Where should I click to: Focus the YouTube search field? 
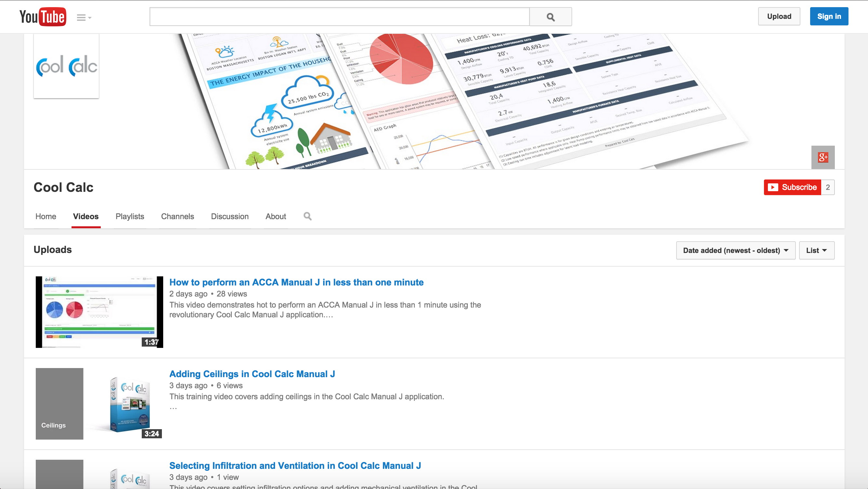click(x=339, y=17)
